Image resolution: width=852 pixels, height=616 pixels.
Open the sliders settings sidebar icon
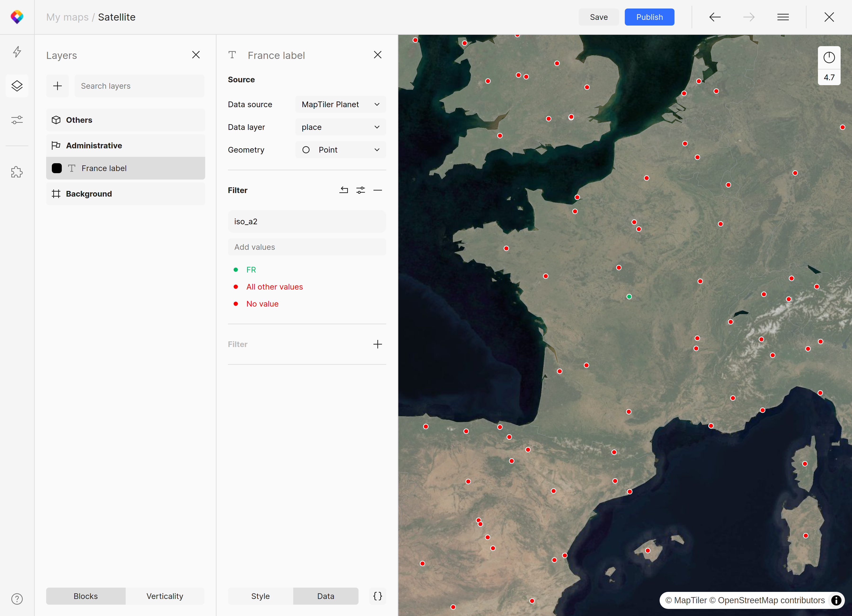pyautogui.click(x=17, y=120)
